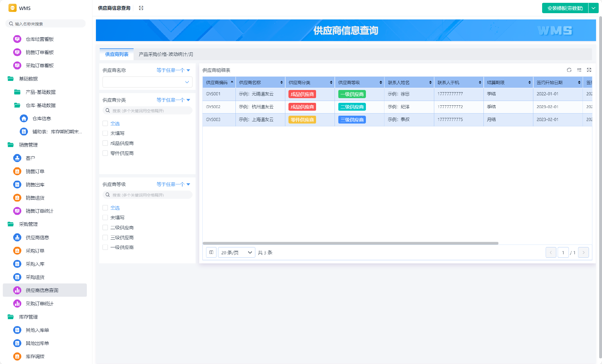Screen dimensions: 602x364
Task: Open 采购订单统计 chart item in sidebar
Action: (x=40, y=303)
